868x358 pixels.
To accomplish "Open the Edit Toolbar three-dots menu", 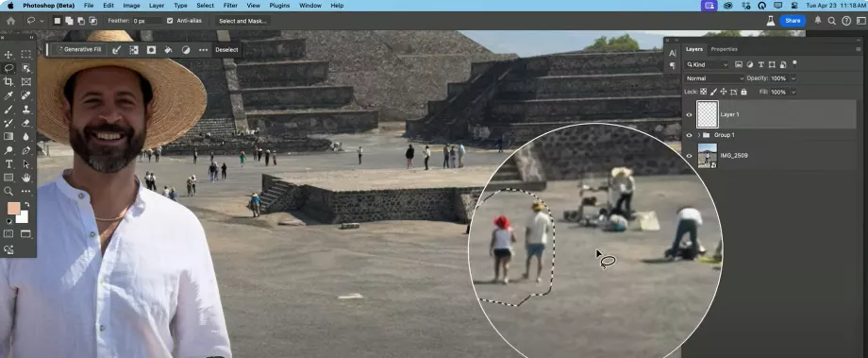I will click(26, 191).
